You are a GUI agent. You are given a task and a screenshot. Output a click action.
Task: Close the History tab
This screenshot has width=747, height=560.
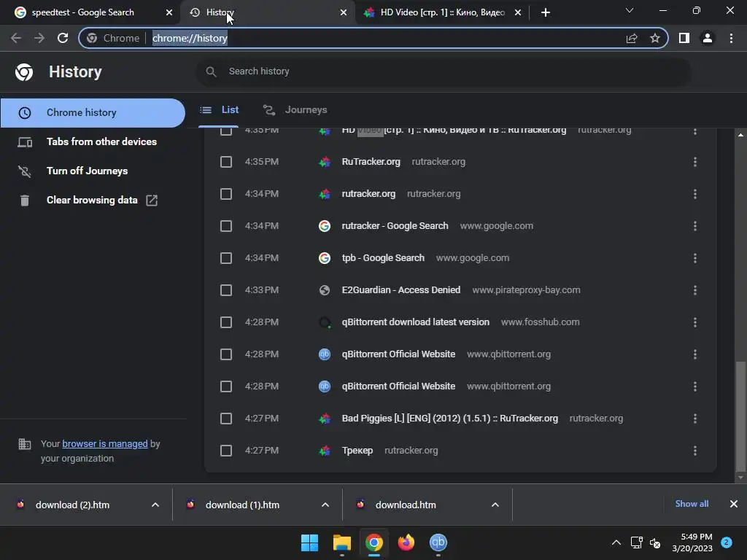(344, 12)
